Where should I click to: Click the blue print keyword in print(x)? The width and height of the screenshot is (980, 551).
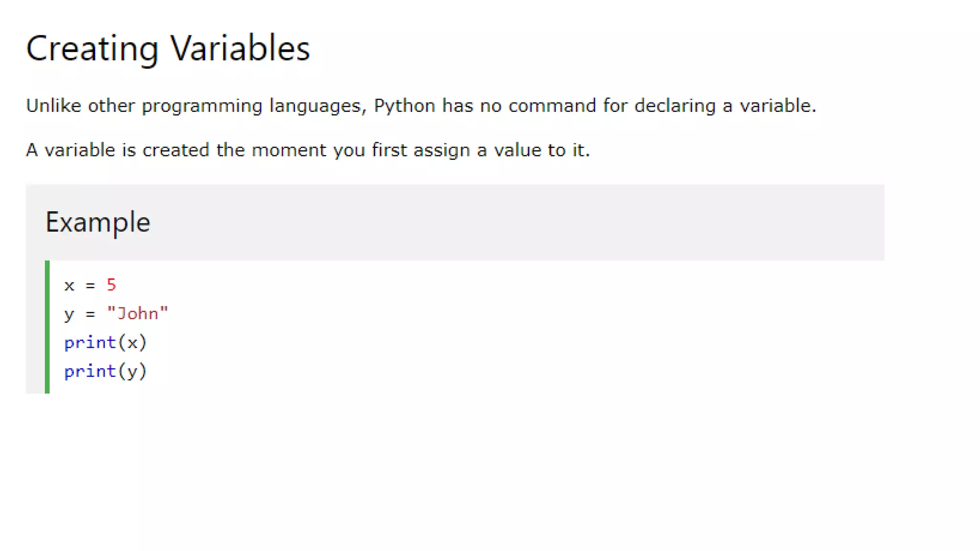pos(90,343)
